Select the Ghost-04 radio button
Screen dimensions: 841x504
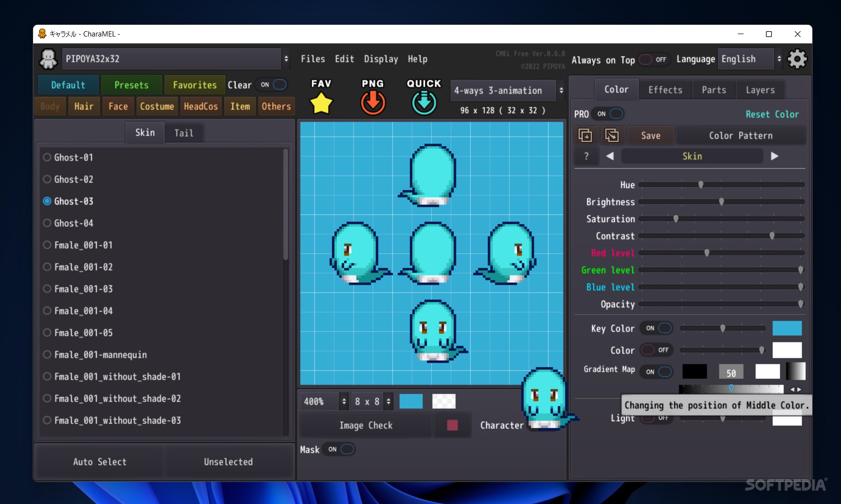(47, 223)
